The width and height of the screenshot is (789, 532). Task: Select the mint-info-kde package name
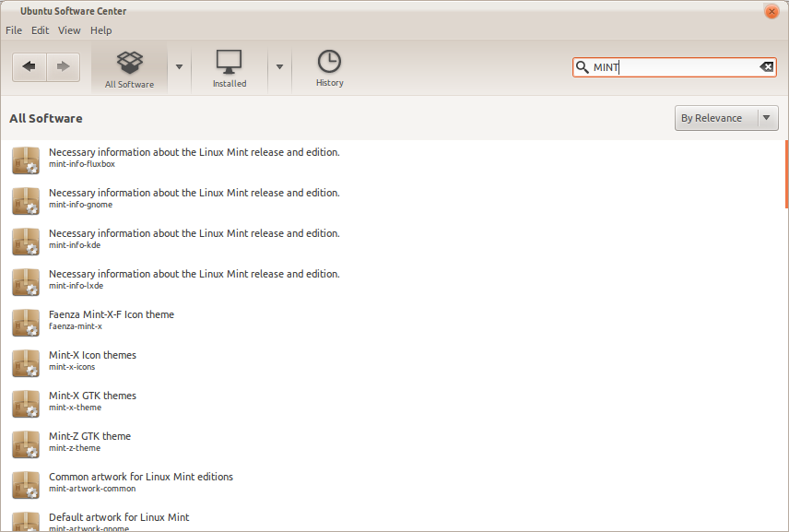click(x=75, y=245)
